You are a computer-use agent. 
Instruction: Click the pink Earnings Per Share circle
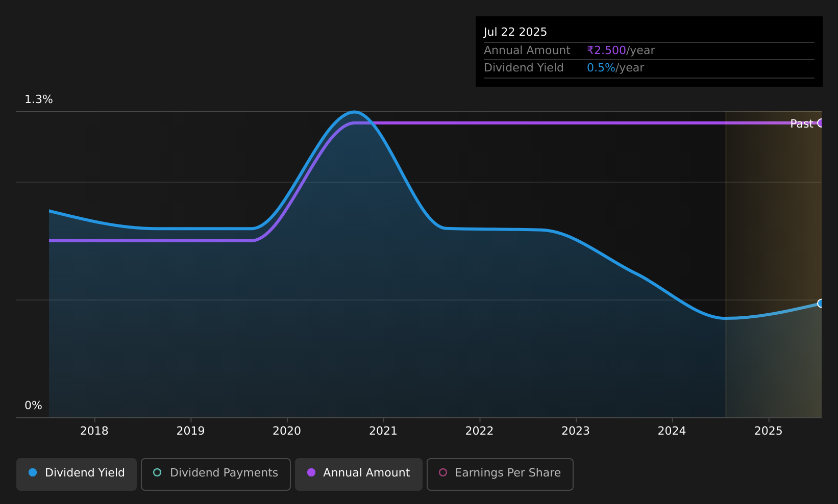click(x=443, y=472)
